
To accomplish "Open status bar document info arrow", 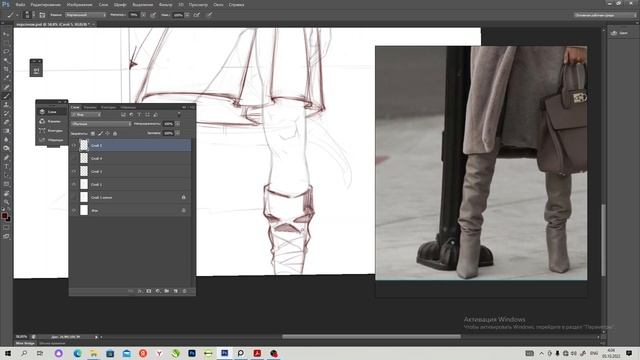I will click(x=96, y=337).
